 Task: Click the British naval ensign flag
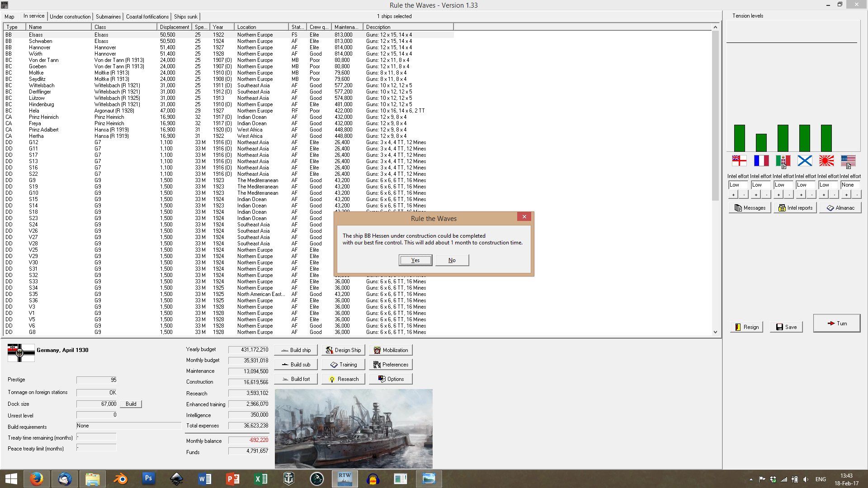tap(739, 160)
